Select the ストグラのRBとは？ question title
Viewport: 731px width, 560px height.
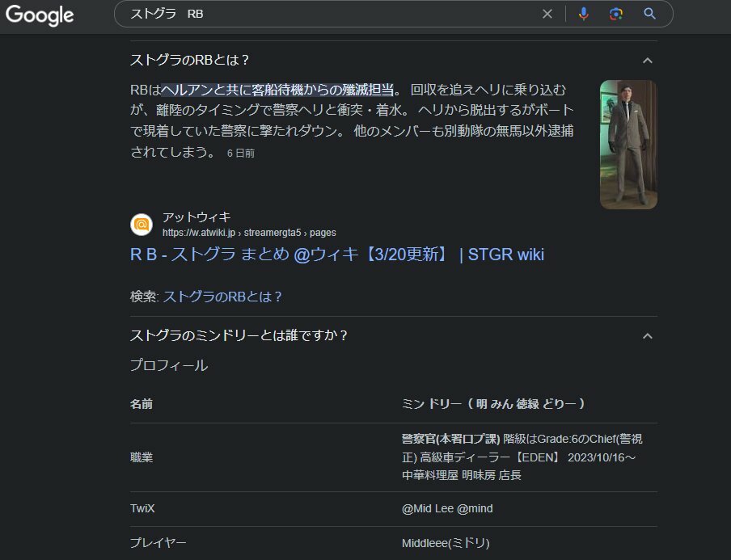pyautogui.click(x=190, y=60)
